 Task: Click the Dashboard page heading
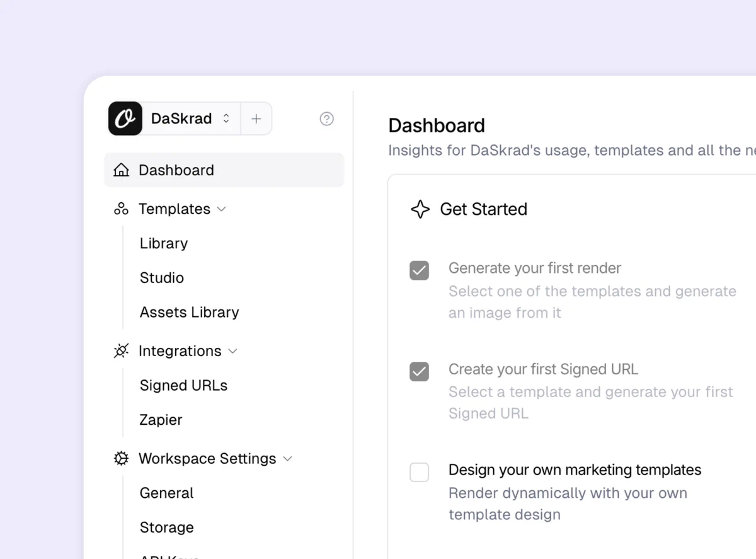(437, 125)
